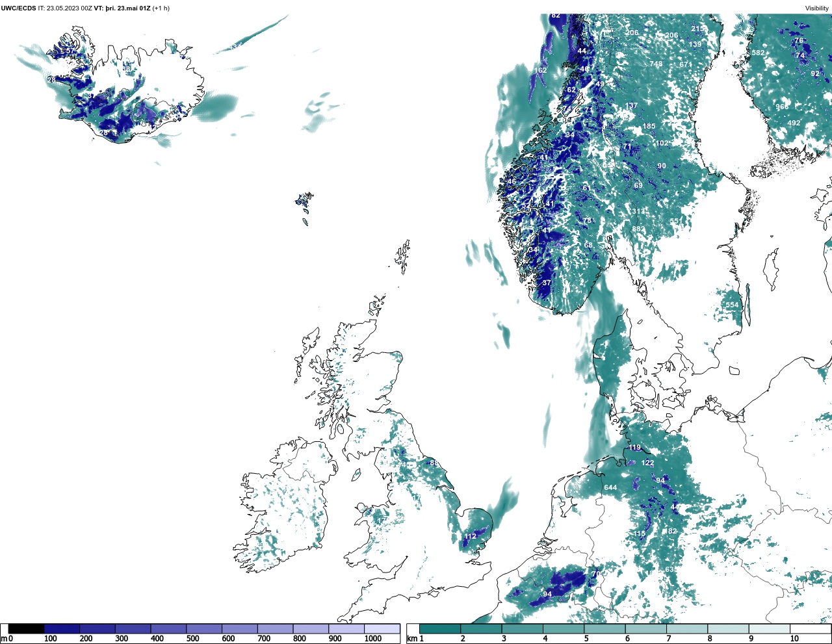Click the 119 value near the Baltic coast
This screenshot has width=832, height=644.
pos(634,447)
